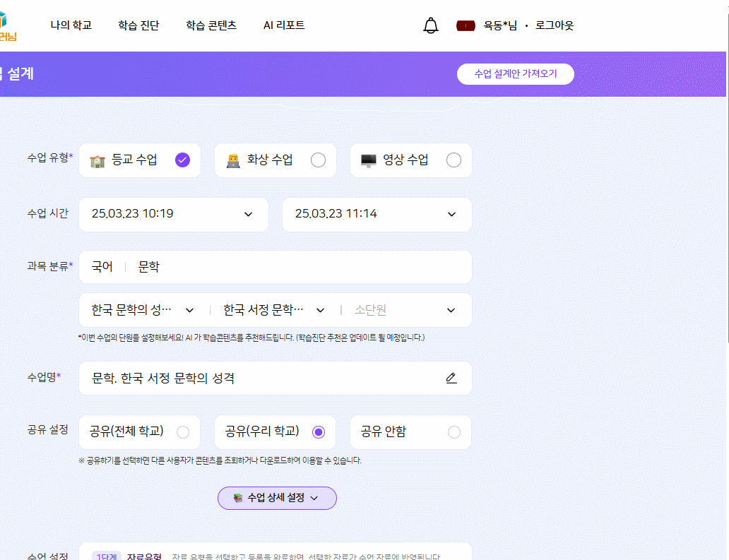The width and height of the screenshot is (729, 560).
Task: Open the 한국 문학의 성… unit dropdown
Action: click(x=142, y=310)
